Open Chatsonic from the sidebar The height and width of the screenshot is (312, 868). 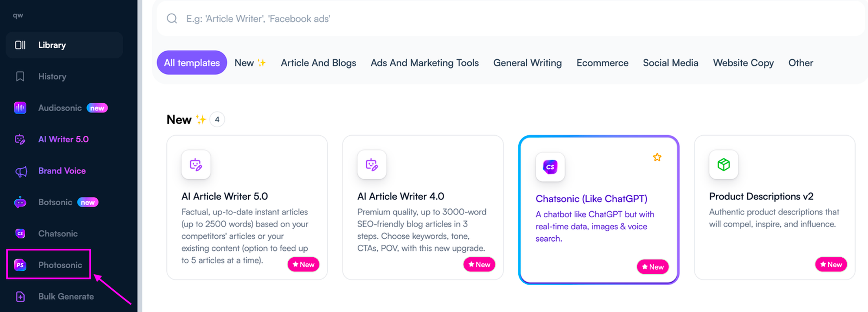pyautogui.click(x=58, y=234)
